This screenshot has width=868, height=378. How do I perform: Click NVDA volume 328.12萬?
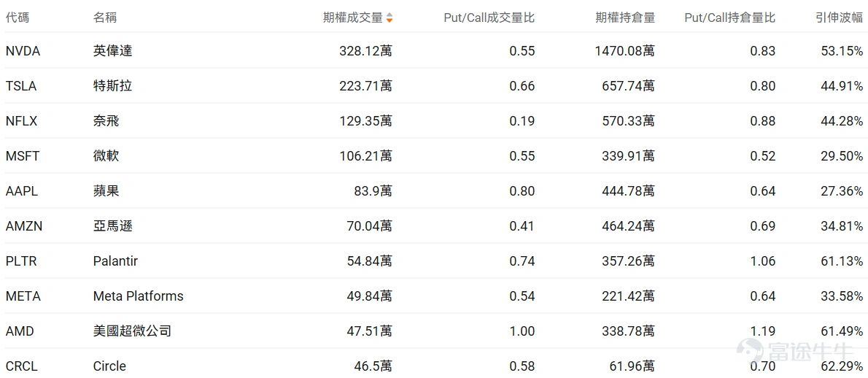click(x=366, y=51)
